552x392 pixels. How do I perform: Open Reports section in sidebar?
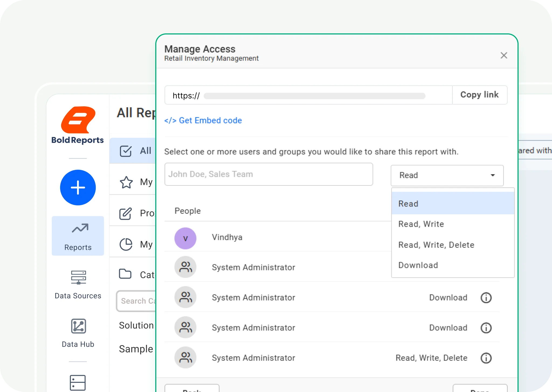(78, 236)
